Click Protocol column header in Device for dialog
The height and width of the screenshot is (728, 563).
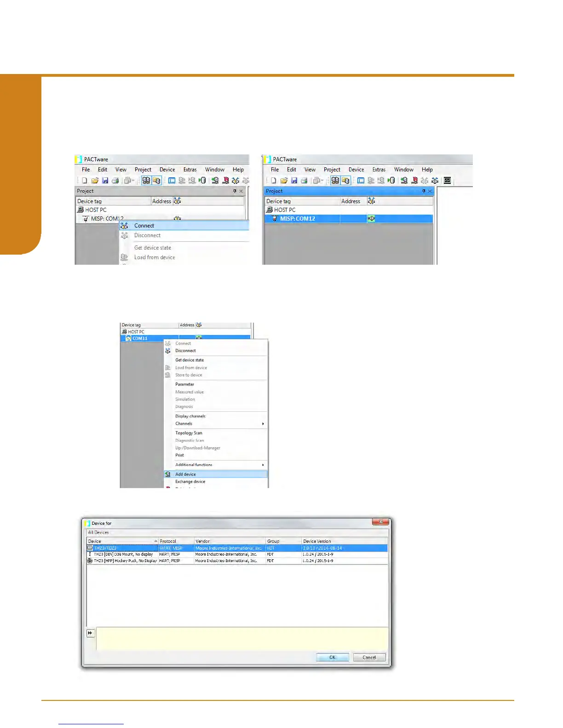tap(176, 541)
